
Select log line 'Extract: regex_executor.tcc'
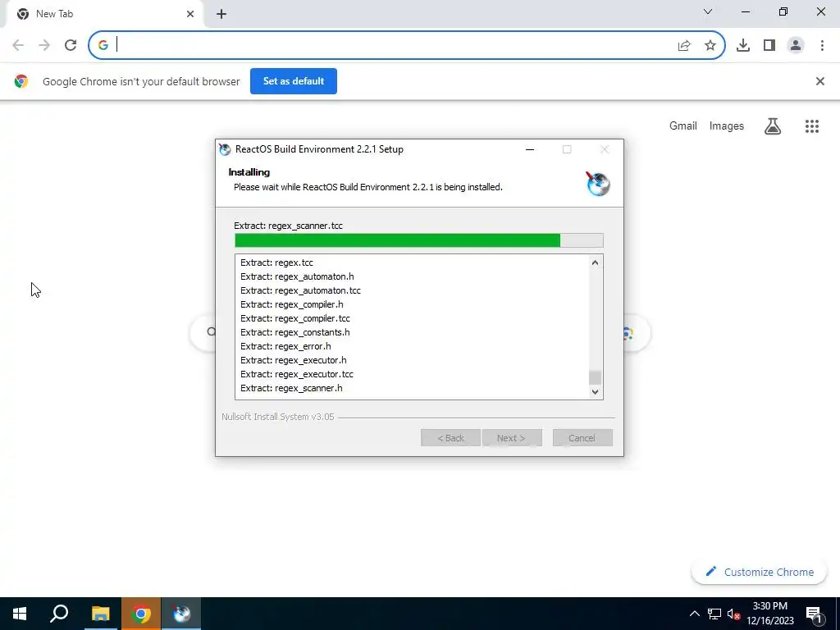click(297, 374)
